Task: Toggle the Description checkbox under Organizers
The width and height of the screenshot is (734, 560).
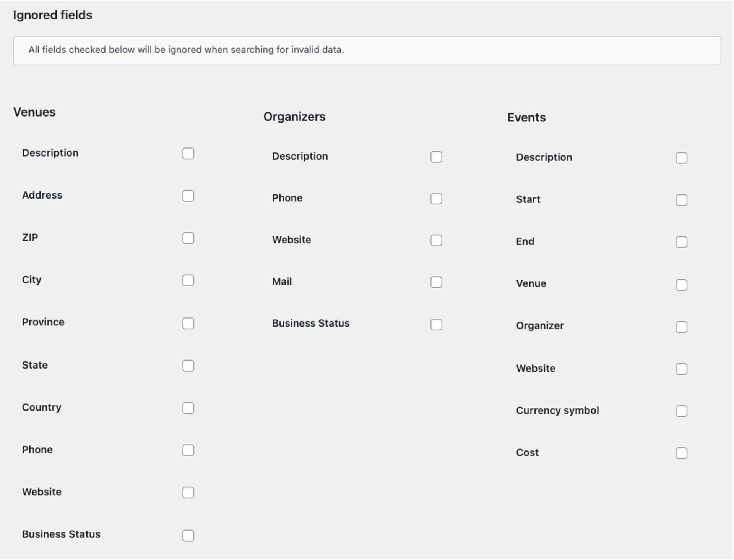Action: 436,157
